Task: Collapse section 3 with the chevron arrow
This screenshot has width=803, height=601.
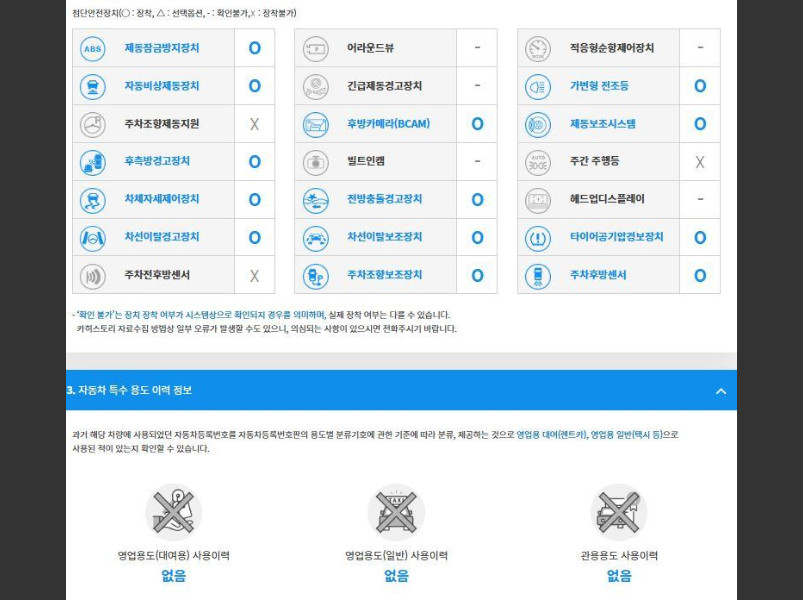Action: [x=720, y=391]
